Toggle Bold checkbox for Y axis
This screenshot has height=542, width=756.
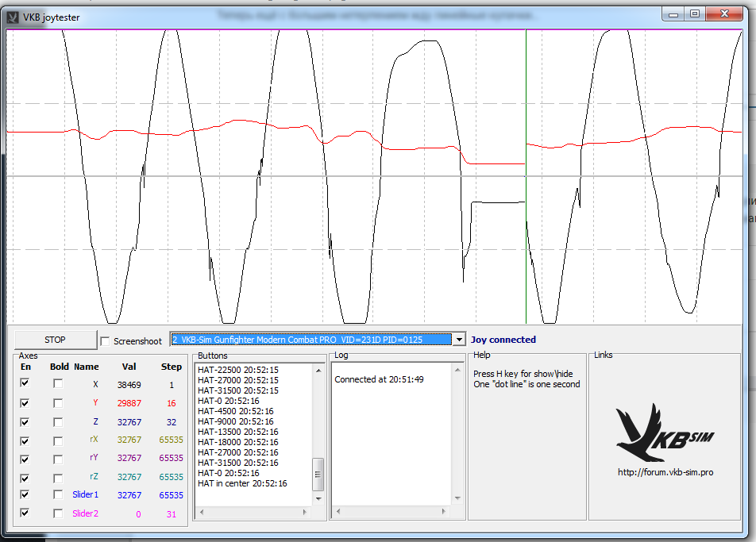pyautogui.click(x=58, y=402)
